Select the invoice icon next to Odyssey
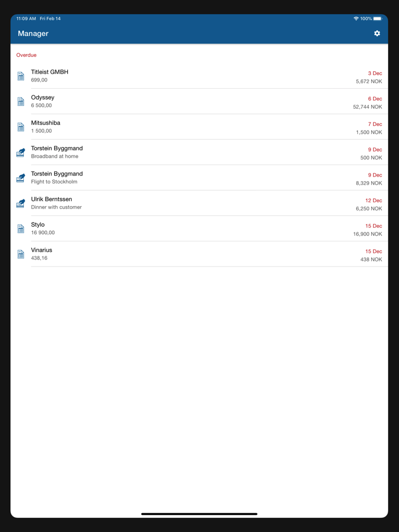Screen dimensions: 399x532 21,101
